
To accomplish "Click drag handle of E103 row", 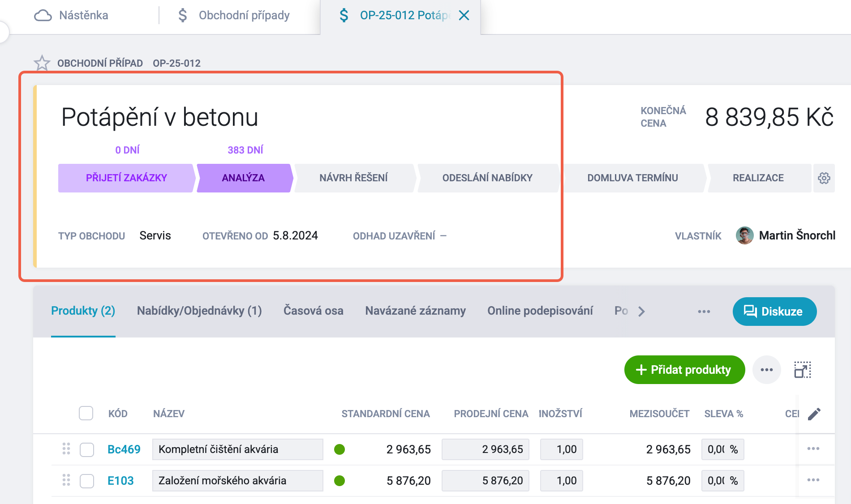I will pyautogui.click(x=66, y=480).
